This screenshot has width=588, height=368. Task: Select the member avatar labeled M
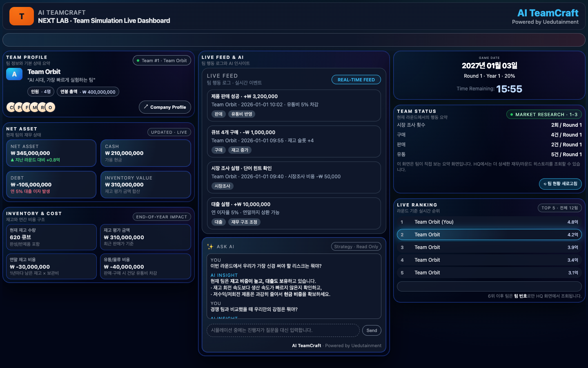click(x=35, y=107)
